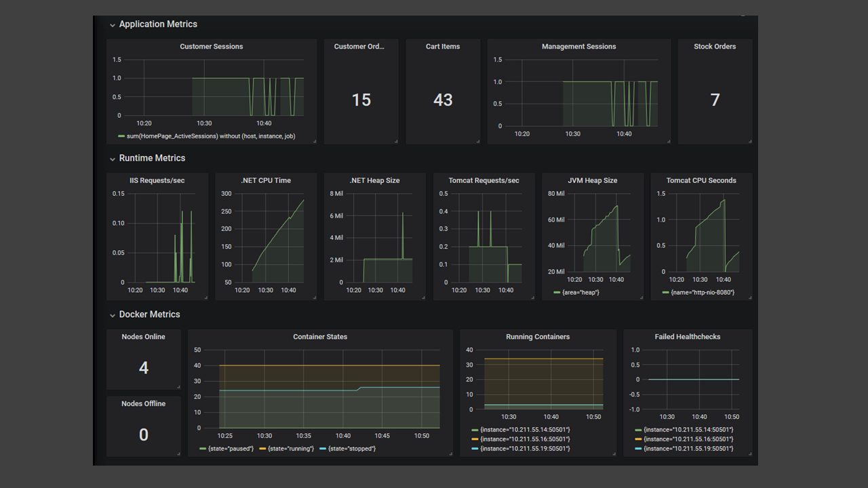Screen dimensions: 868x488
Task: Click the .NET CPU Time panel title
Action: pos(266,181)
